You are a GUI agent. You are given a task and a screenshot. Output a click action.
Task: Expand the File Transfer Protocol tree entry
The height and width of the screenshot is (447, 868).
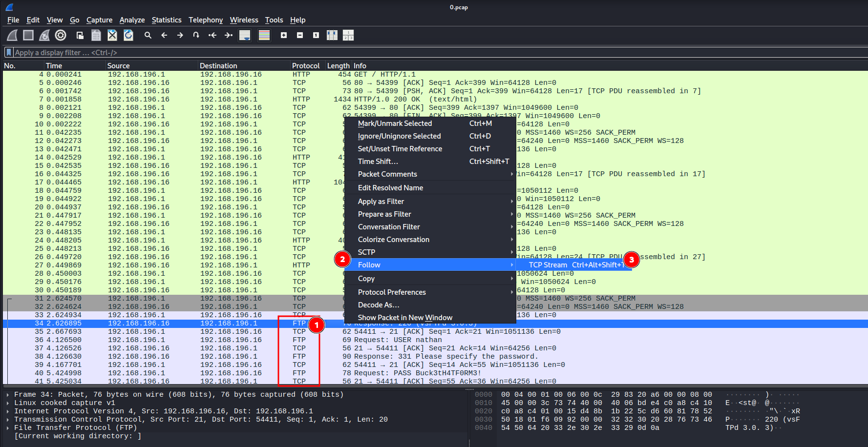click(x=7, y=427)
